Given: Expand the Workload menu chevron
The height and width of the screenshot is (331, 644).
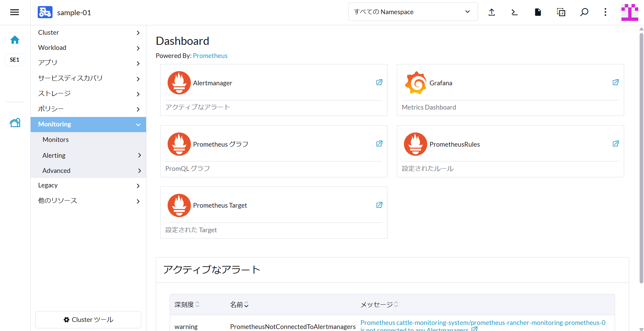Looking at the screenshot, I should [x=138, y=48].
